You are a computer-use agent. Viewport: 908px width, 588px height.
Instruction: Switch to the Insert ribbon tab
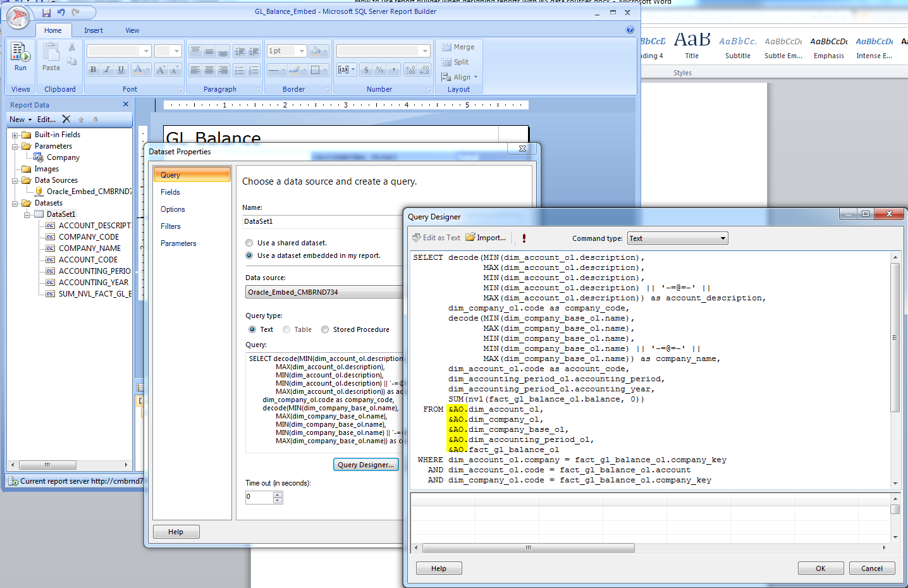(94, 30)
